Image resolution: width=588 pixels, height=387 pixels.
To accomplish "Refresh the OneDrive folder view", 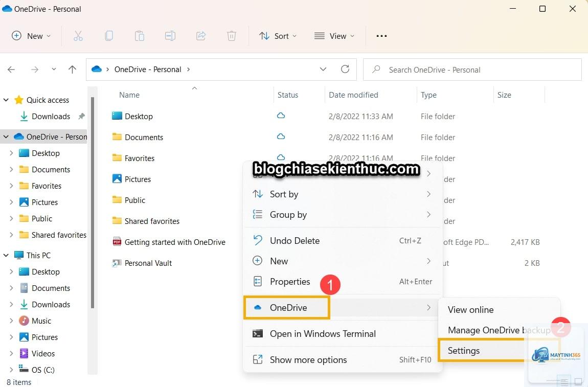I will tap(345, 69).
